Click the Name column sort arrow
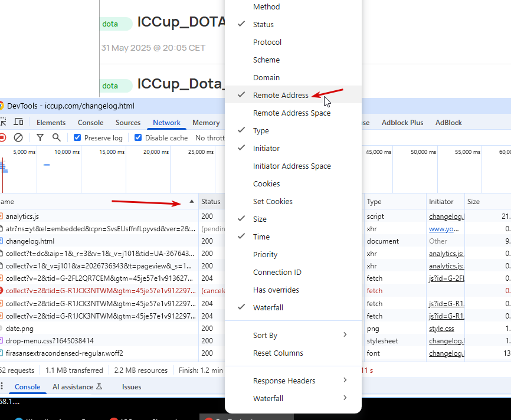Viewport: 511px width, 420px height. click(x=192, y=201)
